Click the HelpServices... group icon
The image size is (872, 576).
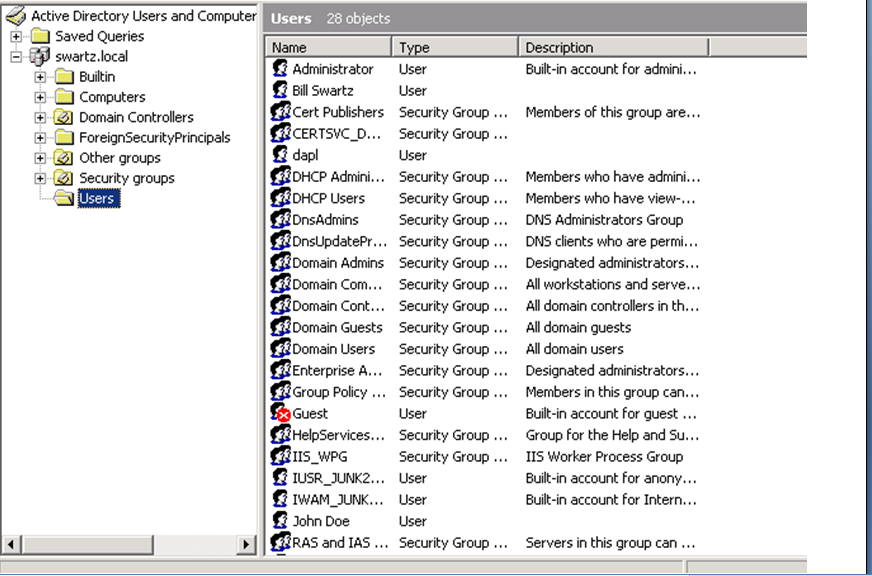[x=280, y=435]
